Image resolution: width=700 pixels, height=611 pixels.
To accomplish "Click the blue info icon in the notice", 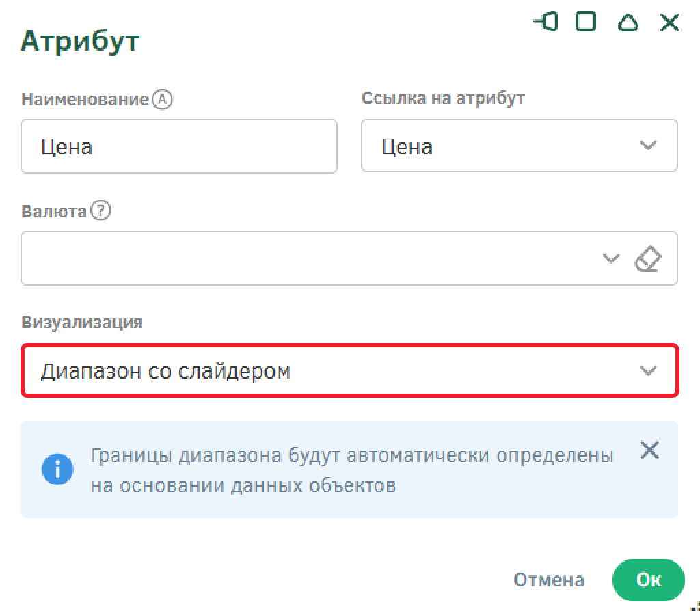I will pyautogui.click(x=57, y=470).
